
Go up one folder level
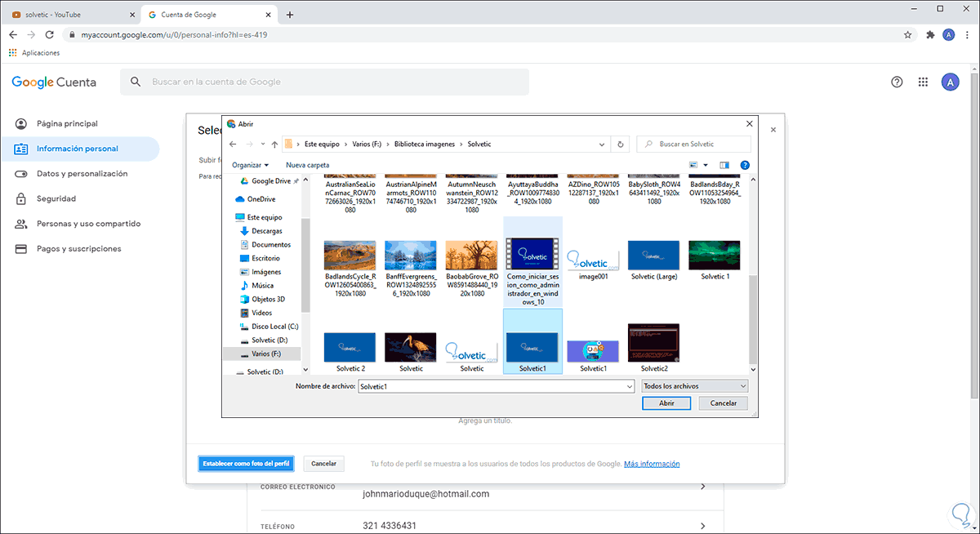[x=274, y=145]
